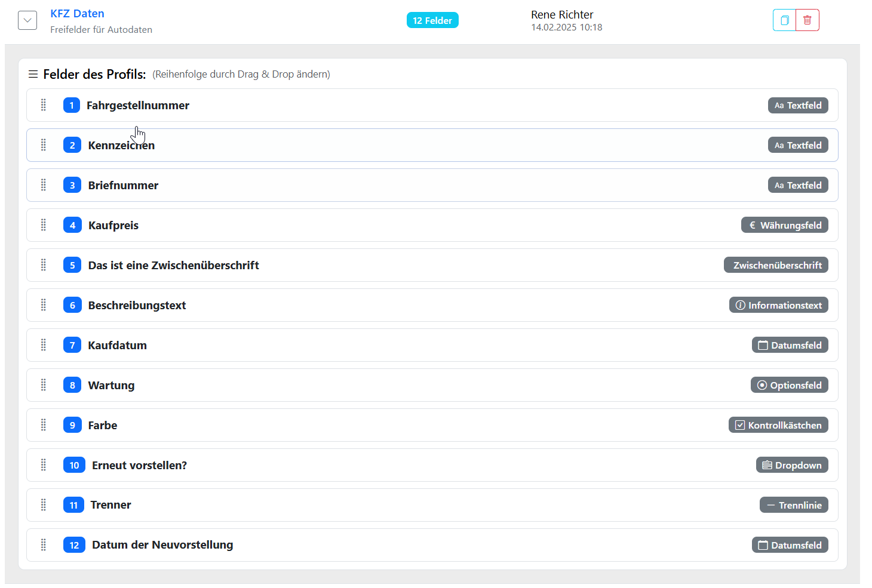Screen dimensions: 872x588
Task: Click the Datumsfeld badge on Kaufdatum row
Action: [790, 345]
